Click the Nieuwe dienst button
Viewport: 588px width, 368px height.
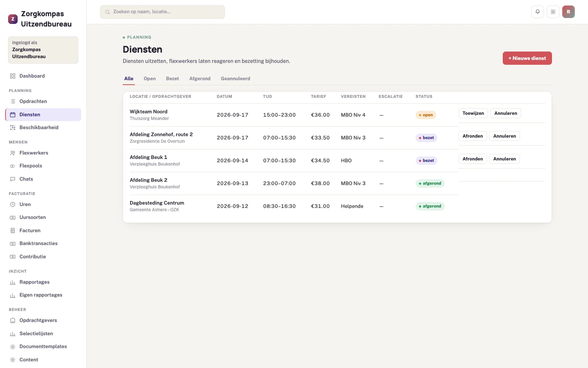527,58
